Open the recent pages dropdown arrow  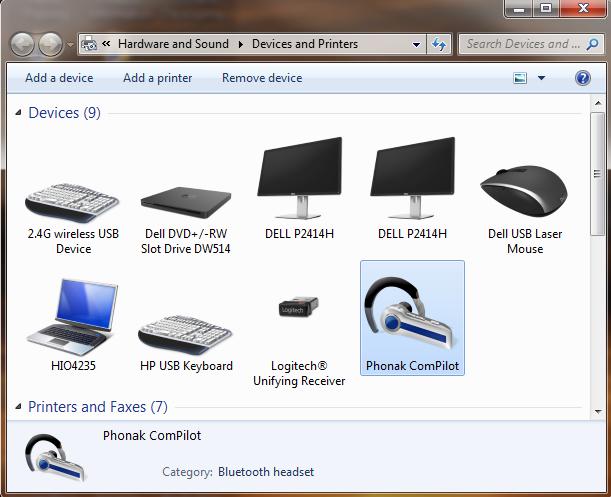70,44
